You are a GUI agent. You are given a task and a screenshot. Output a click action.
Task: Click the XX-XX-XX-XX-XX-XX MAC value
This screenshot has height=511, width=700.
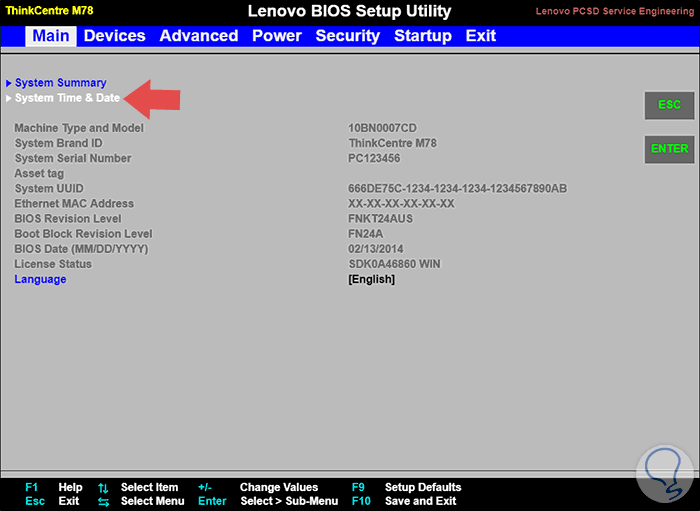401,204
